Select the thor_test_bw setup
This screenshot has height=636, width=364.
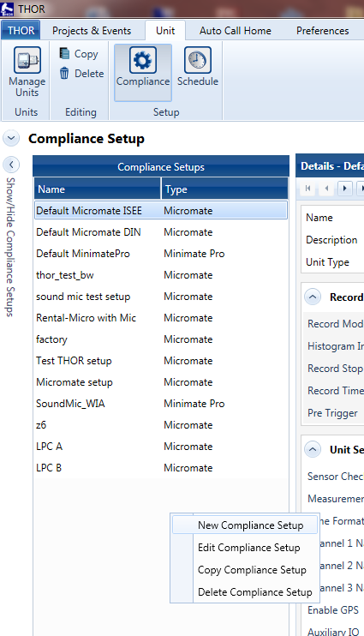pos(161,275)
